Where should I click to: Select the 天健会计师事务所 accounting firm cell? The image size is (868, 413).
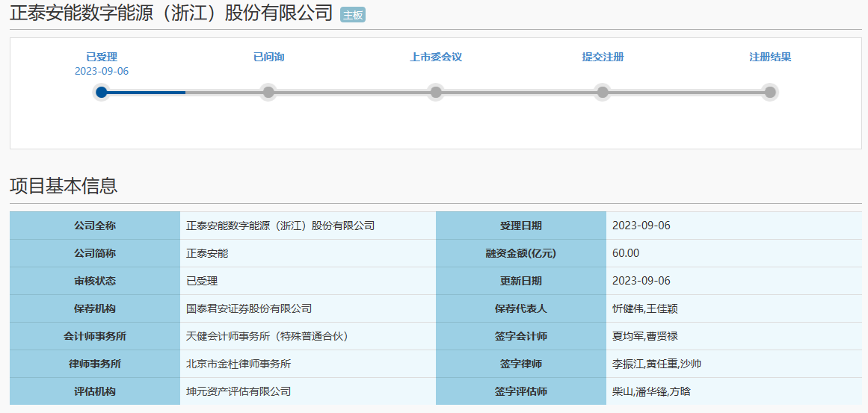point(267,336)
